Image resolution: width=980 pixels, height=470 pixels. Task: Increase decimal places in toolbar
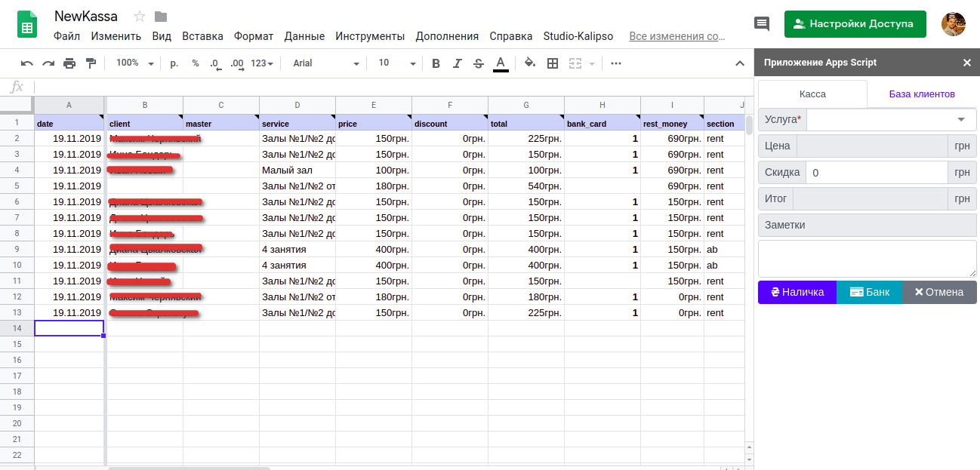pyautogui.click(x=237, y=63)
